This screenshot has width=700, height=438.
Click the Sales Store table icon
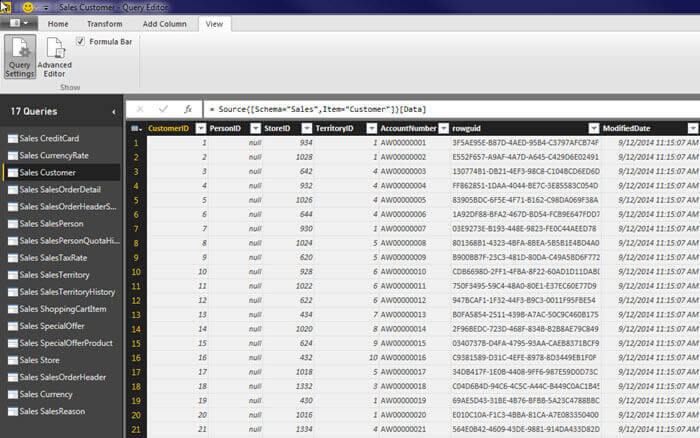tap(12, 360)
